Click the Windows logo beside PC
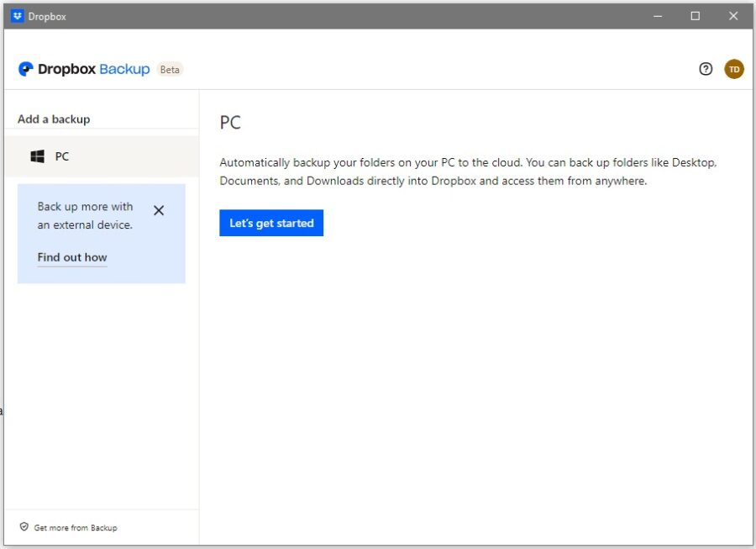 point(38,156)
